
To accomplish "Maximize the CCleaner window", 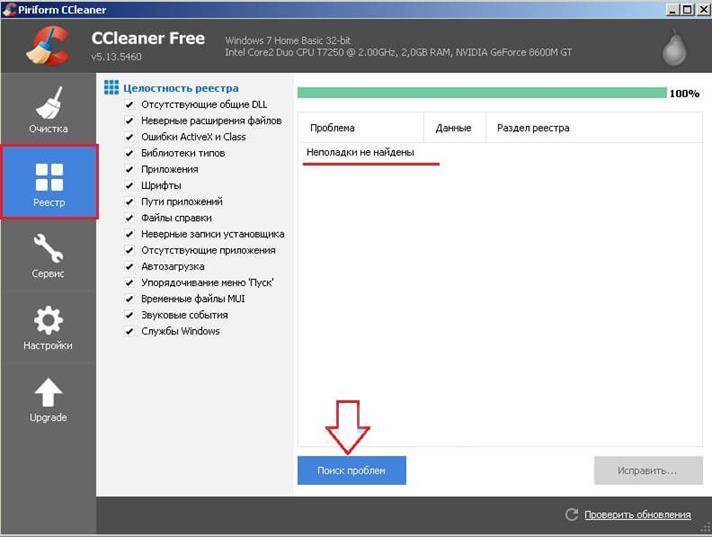I will point(687,10).
